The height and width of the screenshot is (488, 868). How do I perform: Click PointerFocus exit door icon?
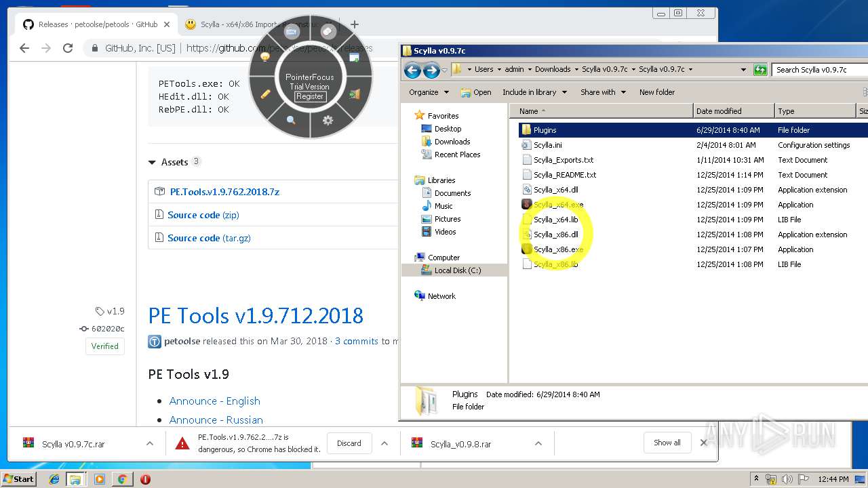[x=355, y=94]
